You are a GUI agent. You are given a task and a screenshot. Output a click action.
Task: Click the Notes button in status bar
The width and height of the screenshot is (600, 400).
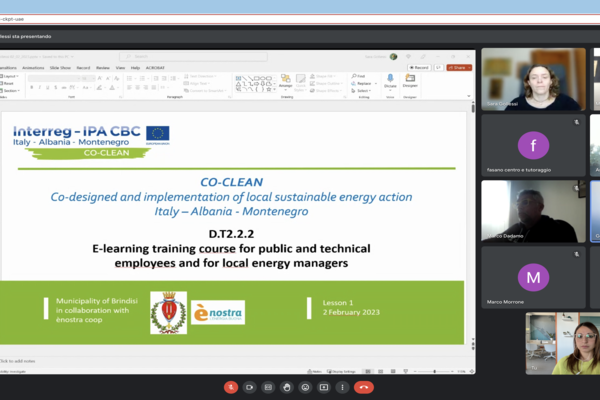[315, 371]
